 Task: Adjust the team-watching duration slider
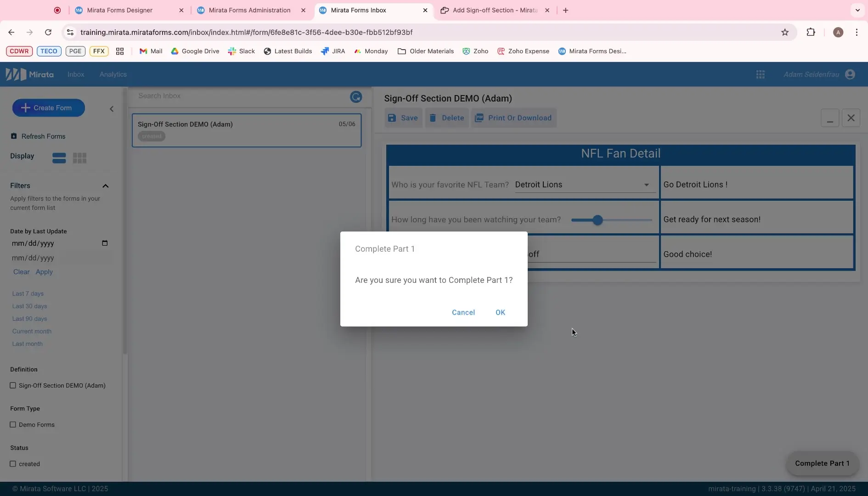[x=597, y=220]
